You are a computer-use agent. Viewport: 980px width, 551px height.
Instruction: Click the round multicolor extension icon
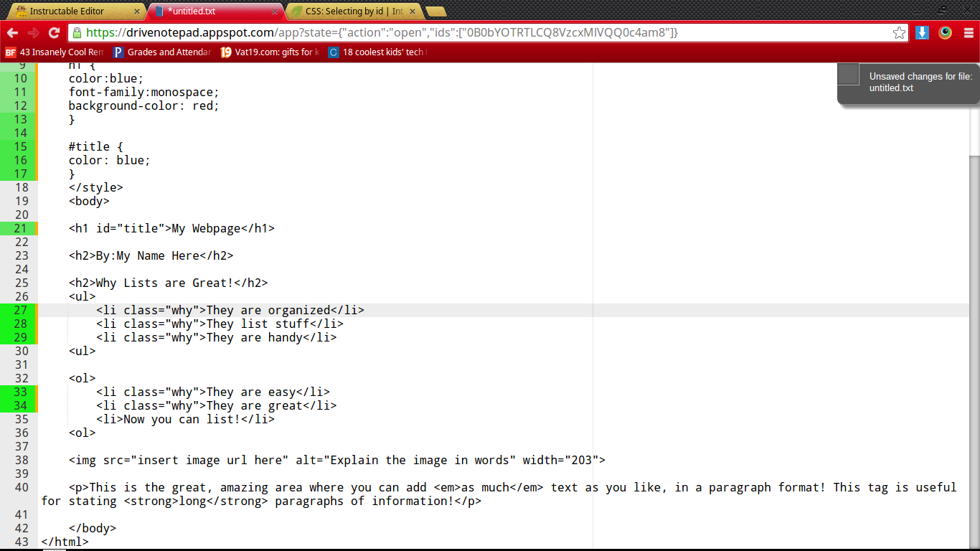(x=946, y=33)
